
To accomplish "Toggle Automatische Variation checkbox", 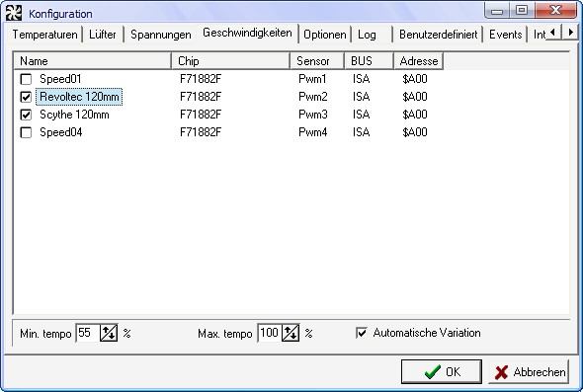I will pos(362,333).
